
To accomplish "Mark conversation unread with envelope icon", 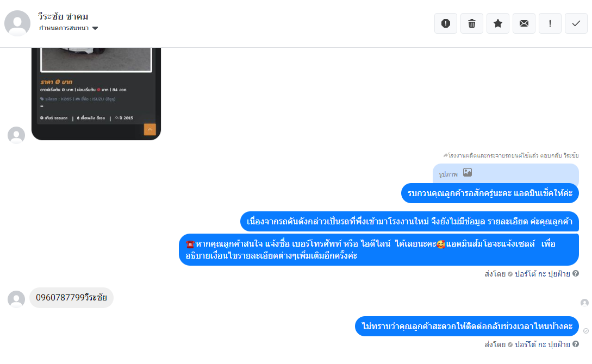I will coord(524,23).
